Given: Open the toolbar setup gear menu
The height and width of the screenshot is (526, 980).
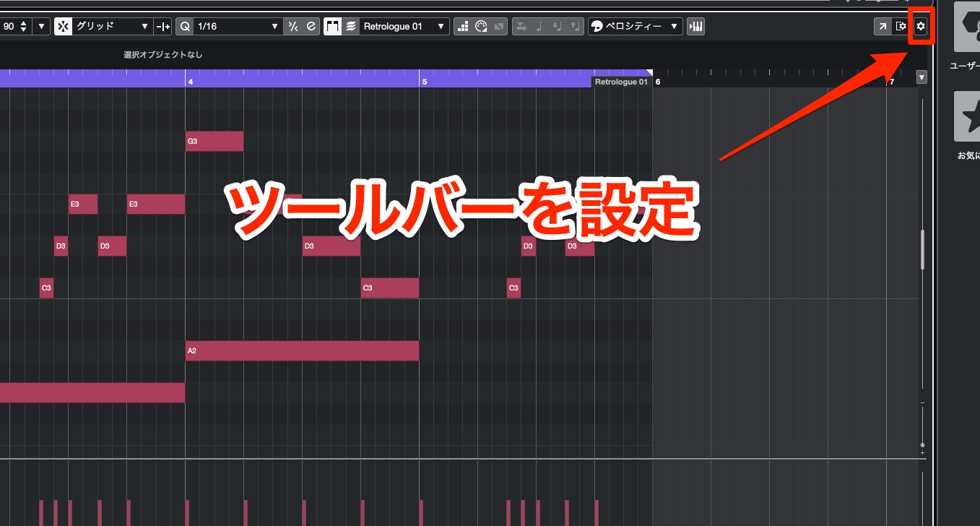Looking at the screenshot, I should (x=920, y=27).
